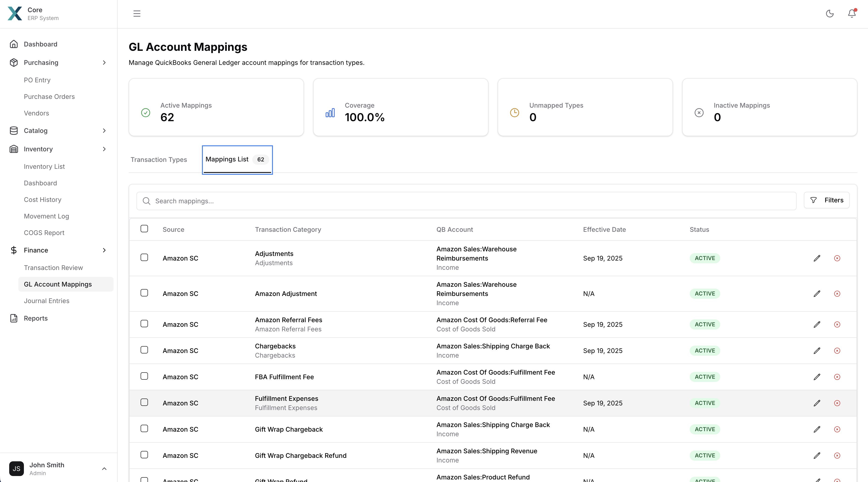Deactivate the FBA Fulfillment Fee mapping via red icon

point(837,377)
